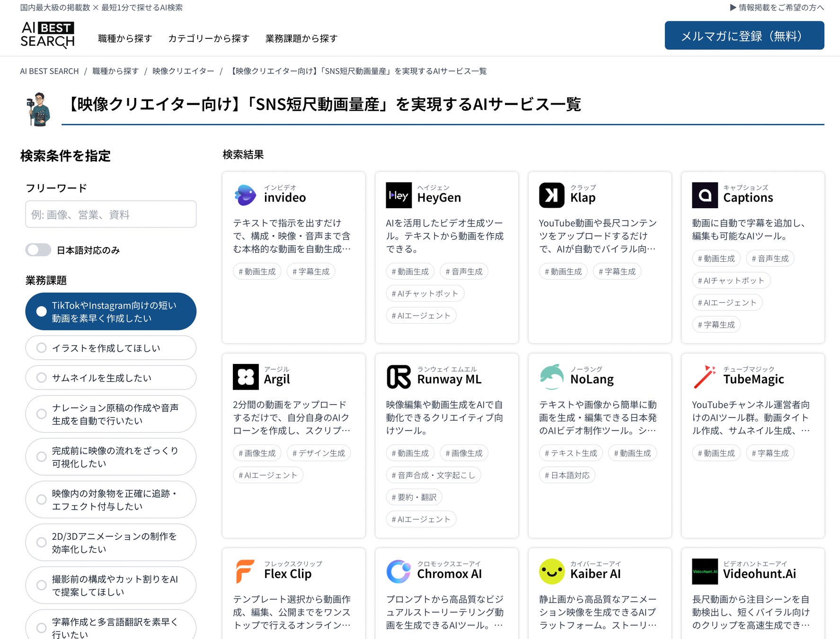The height and width of the screenshot is (639, 840).
Task: Click the #字幕生成 tag on invideo card
Action: tap(311, 272)
